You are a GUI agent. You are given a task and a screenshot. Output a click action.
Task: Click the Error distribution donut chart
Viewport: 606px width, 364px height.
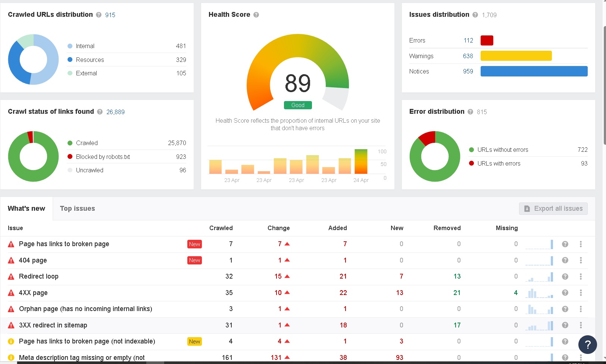[x=435, y=156]
